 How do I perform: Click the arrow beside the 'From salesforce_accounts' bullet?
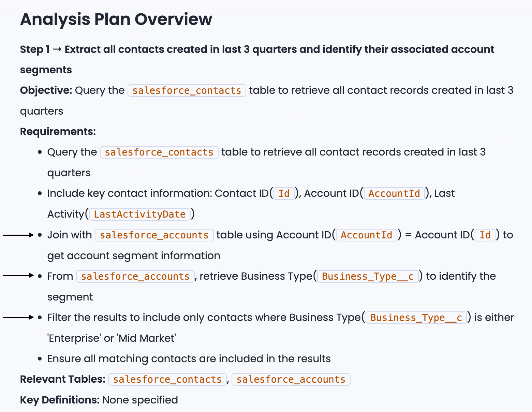point(18,275)
